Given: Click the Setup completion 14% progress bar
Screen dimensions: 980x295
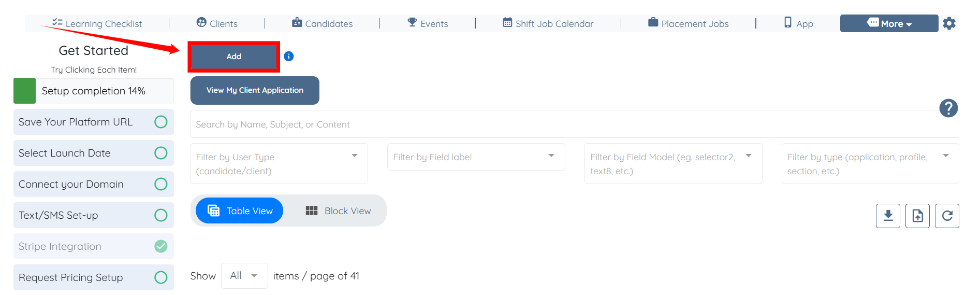Looking at the screenshot, I should pyautogui.click(x=94, y=91).
